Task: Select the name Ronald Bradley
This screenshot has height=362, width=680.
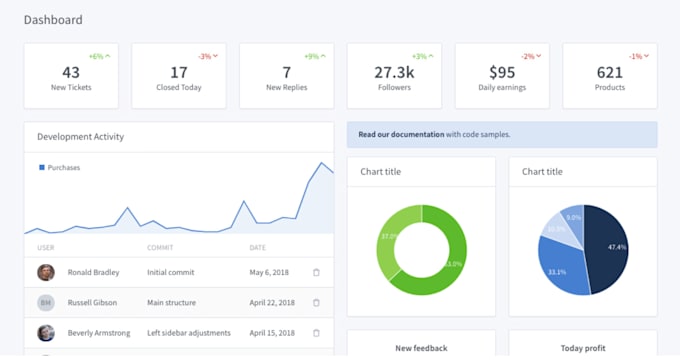Action: click(93, 272)
